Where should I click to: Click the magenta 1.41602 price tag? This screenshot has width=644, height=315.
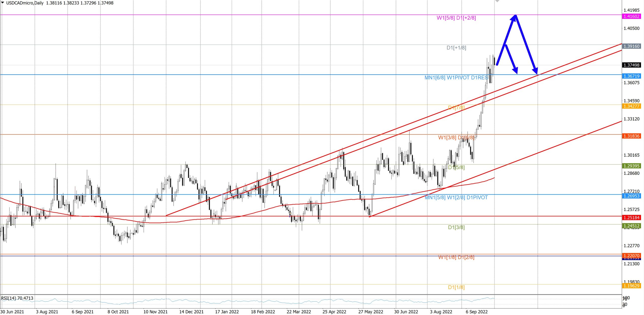point(631,16)
